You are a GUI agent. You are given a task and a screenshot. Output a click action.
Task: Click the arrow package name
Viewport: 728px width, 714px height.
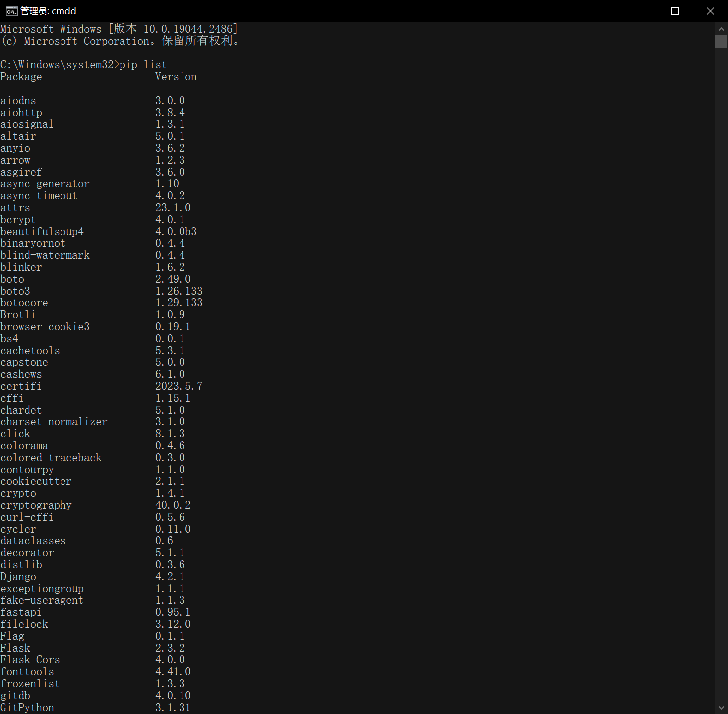(15, 160)
